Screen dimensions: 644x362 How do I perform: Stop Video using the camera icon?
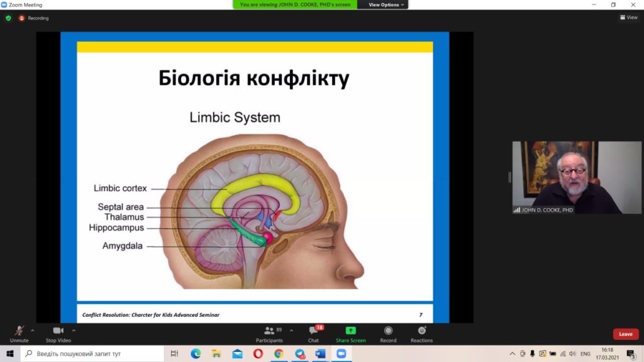pos(58,331)
